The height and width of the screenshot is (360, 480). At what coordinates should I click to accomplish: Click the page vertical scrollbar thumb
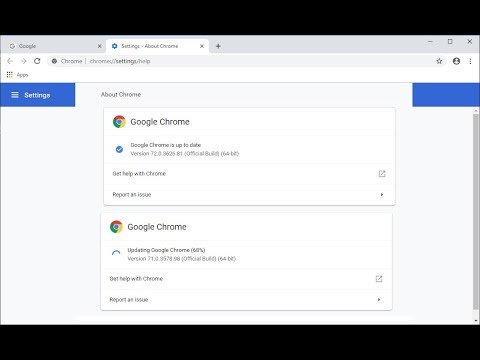(476, 212)
